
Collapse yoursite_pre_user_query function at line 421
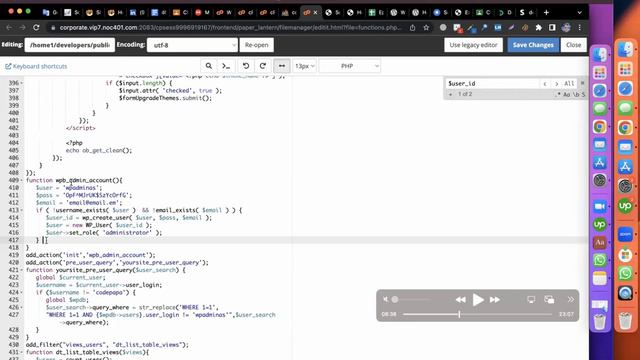tap(22, 270)
